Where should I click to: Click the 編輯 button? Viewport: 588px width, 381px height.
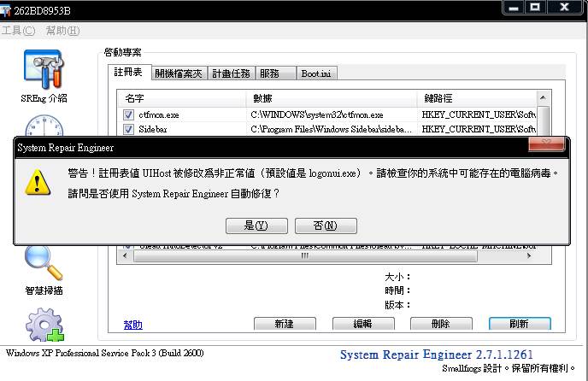point(363,324)
